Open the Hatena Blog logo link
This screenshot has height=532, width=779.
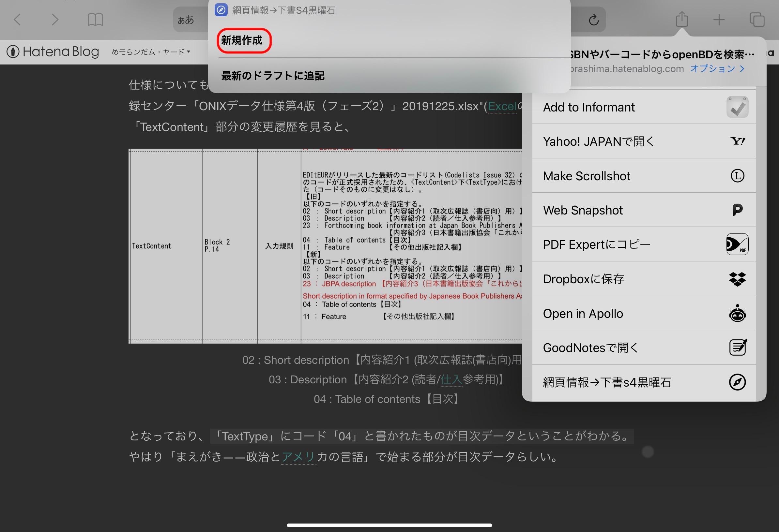[x=53, y=52]
